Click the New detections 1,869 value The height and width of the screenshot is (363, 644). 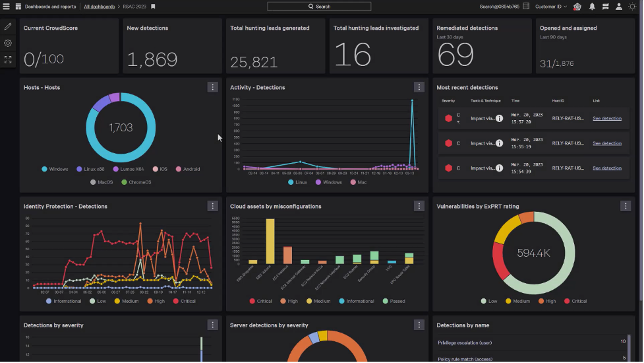coord(152,59)
